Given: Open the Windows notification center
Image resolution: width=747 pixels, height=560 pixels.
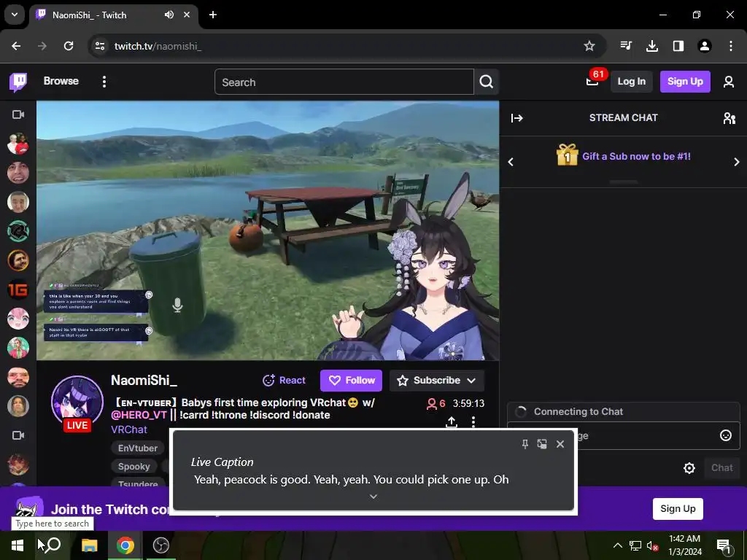Looking at the screenshot, I should tap(724, 545).
